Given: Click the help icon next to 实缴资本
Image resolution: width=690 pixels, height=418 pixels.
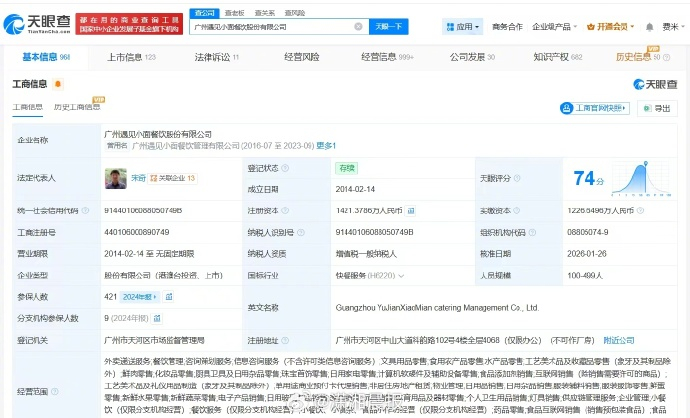Looking at the screenshot, I should coord(517,210).
